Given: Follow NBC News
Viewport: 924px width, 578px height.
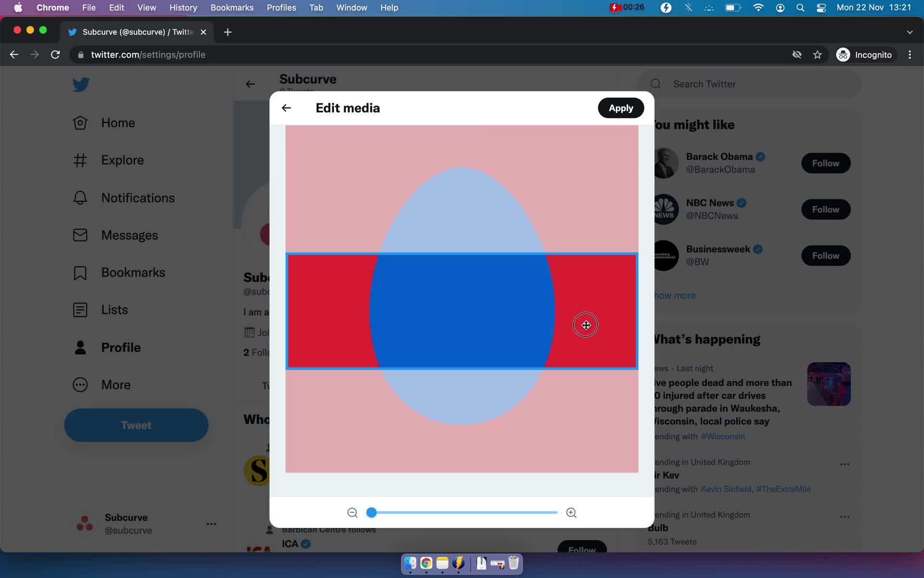Looking at the screenshot, I should coord(826,210).
